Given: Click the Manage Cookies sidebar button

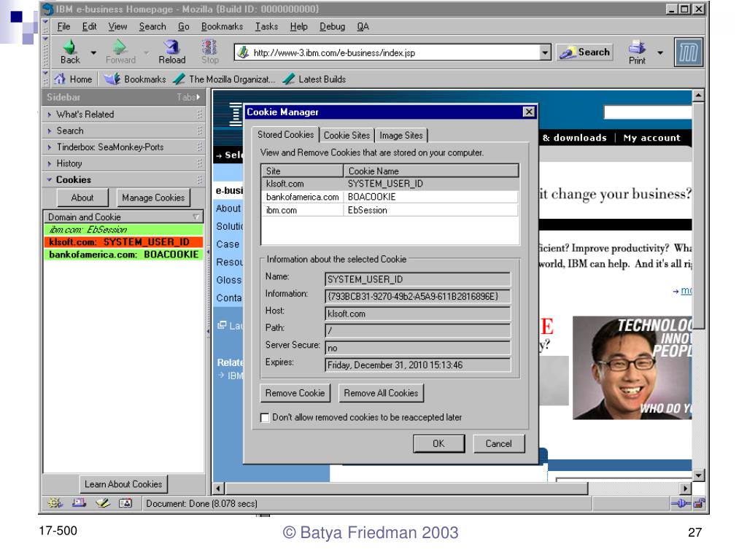Looking at the screenshot, I should tap(153, 198).
